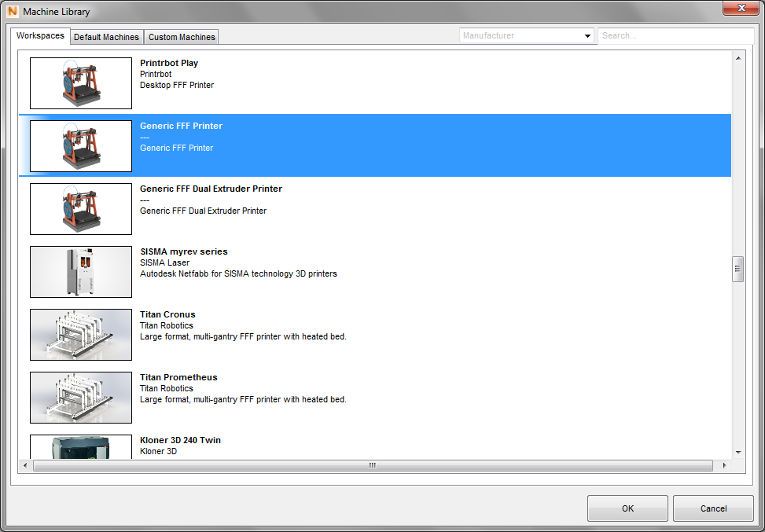Click the Desktop FFF Printer description
The image size is (765, 532).
[177, 86]
